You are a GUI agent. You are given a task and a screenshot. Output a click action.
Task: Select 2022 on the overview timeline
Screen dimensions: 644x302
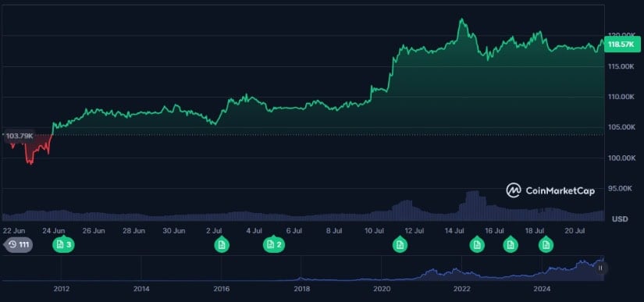pos(461,289)
